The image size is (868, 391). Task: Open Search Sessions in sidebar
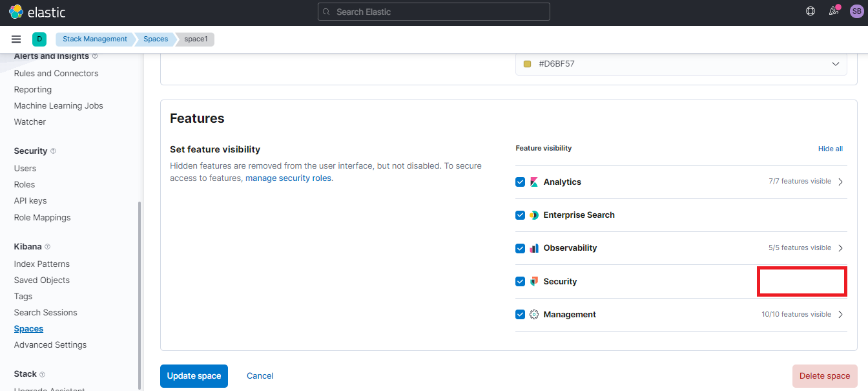pos(46,313)
